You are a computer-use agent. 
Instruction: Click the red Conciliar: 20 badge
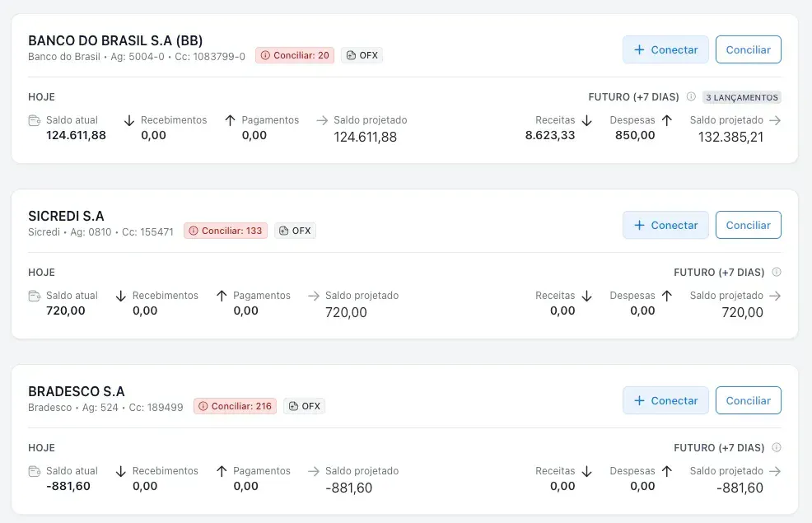295,55
